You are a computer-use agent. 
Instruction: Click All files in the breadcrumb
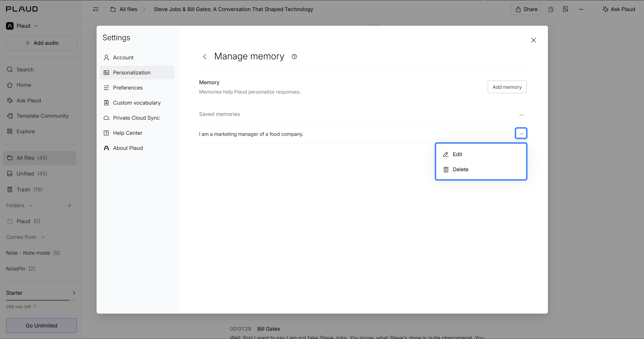[124, 9]
